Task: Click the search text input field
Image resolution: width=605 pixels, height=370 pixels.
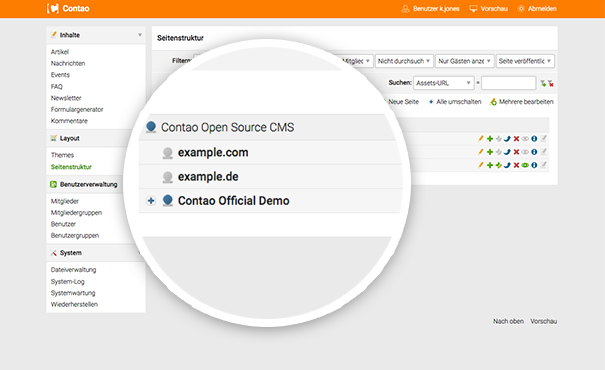Action: 509,83
